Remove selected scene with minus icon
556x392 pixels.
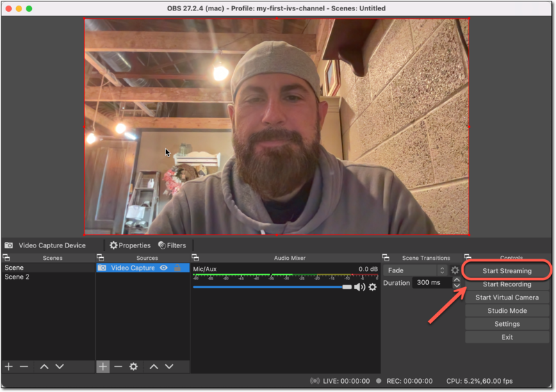pos(24,366)
